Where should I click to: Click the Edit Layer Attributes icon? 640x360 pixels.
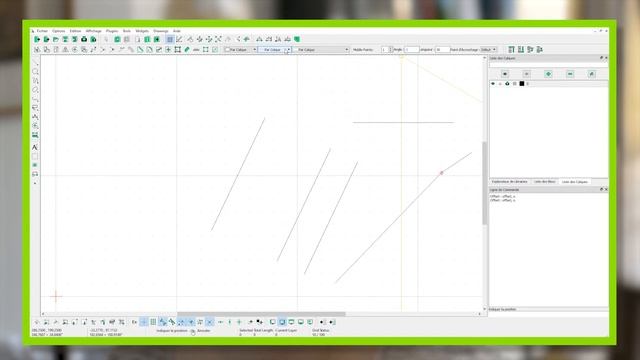(592, 74)
